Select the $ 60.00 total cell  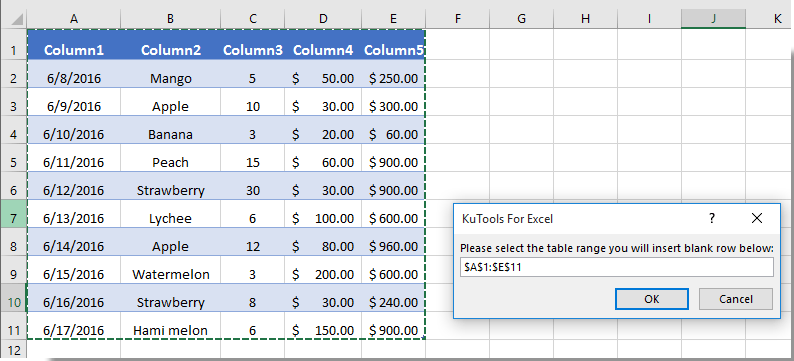pyautogui.click(x=393, y=130)
